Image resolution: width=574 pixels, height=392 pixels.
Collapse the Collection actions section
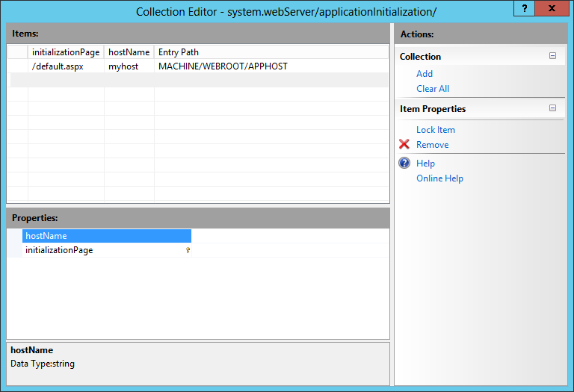tap(552, 56)
